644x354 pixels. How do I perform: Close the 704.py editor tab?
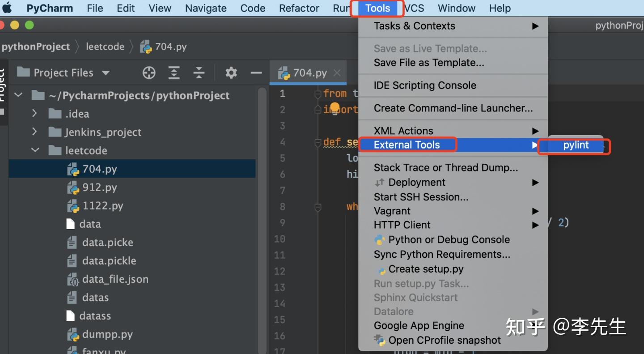(337, 73)
